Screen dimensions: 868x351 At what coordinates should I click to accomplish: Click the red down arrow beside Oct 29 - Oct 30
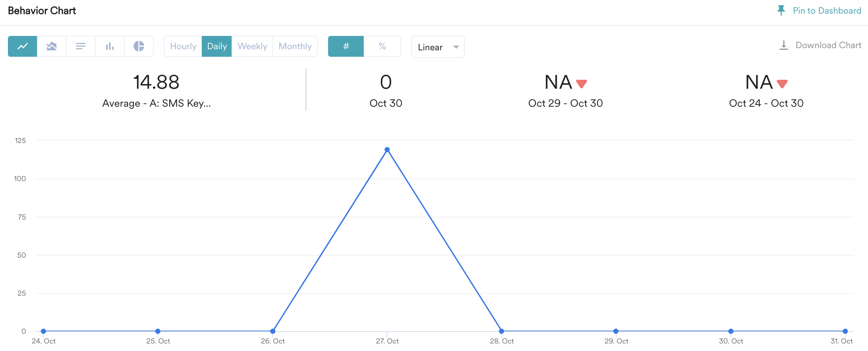pyautogui.click(x=582, y=84)
